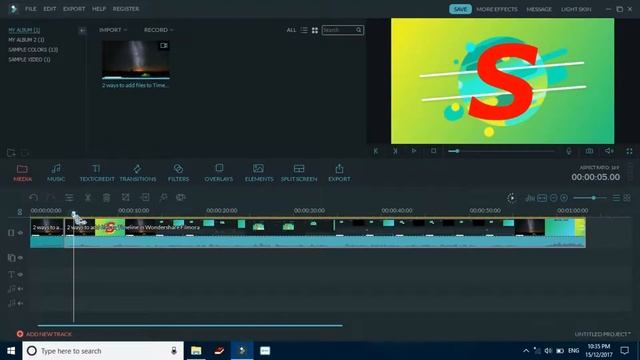
Task: Step to the next frame
Action: 395,151
